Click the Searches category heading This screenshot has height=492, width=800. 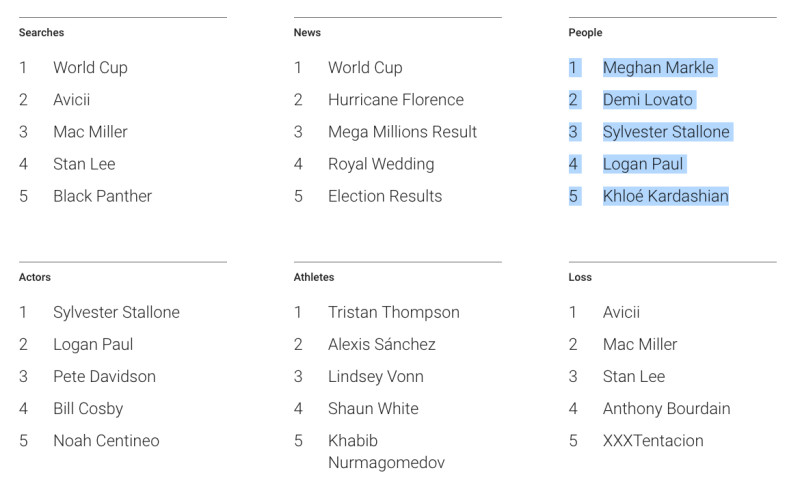point(41,32)
